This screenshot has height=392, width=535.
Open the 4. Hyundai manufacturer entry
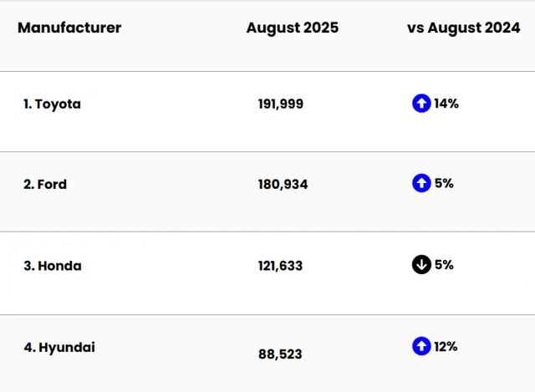pos(59,347)
